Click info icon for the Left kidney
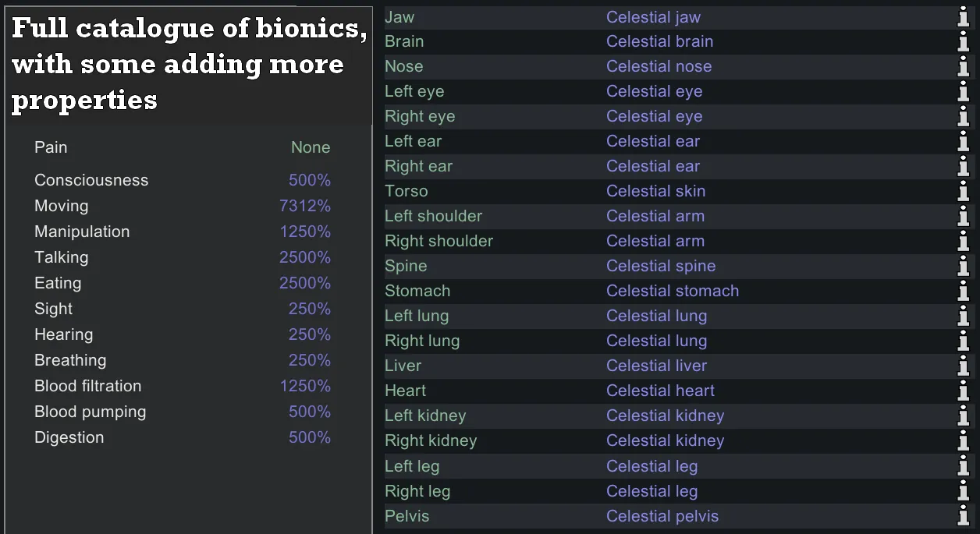The height and width of the screenshot is (534, 980). 964,416
